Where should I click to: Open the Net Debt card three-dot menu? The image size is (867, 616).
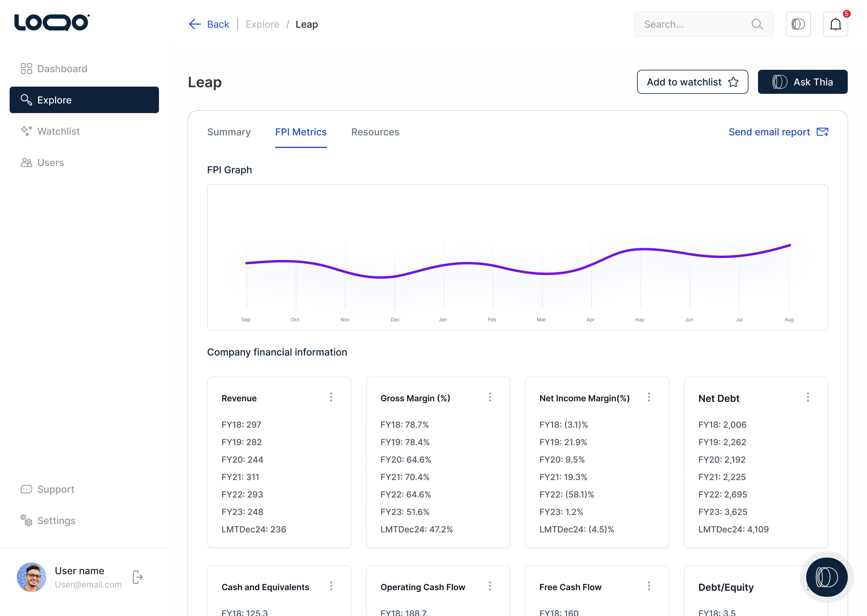click(x=808, y=397)
